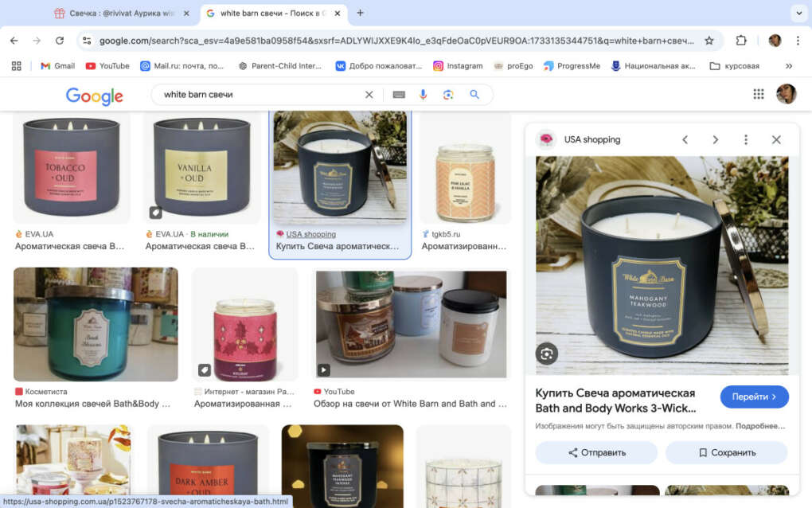Screen dimensions: 812x508
Task: Share image with Отправить button
Action: [x=596, y=452]
